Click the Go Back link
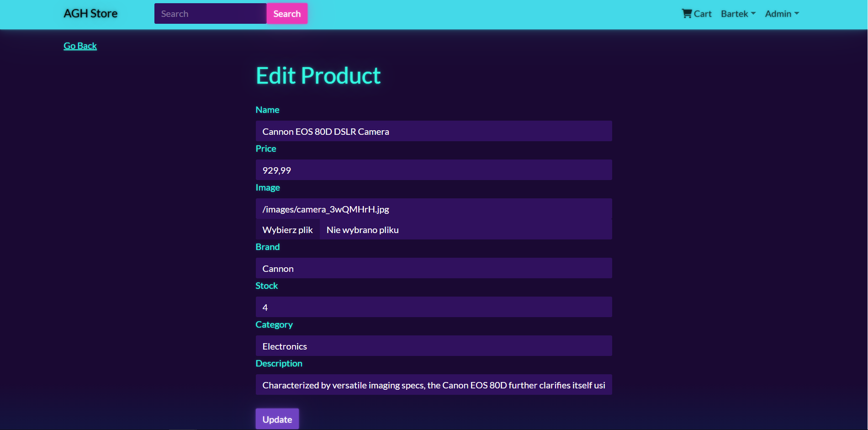 point(80,46)
